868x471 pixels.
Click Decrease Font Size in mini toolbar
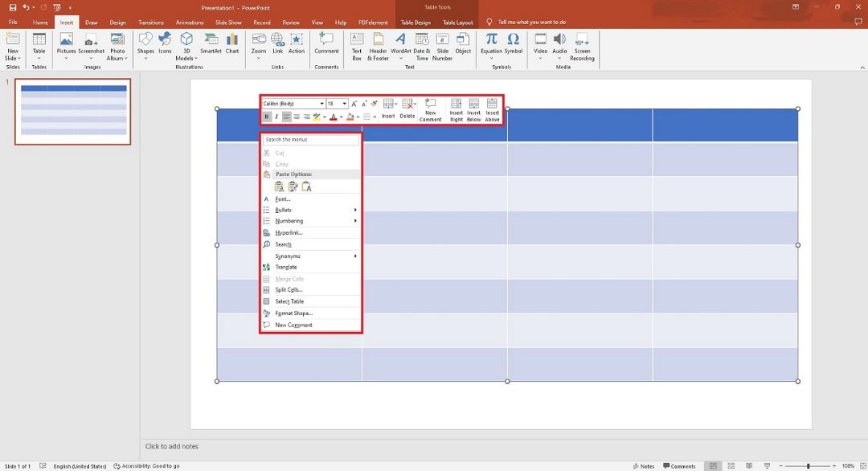(364, 104)
